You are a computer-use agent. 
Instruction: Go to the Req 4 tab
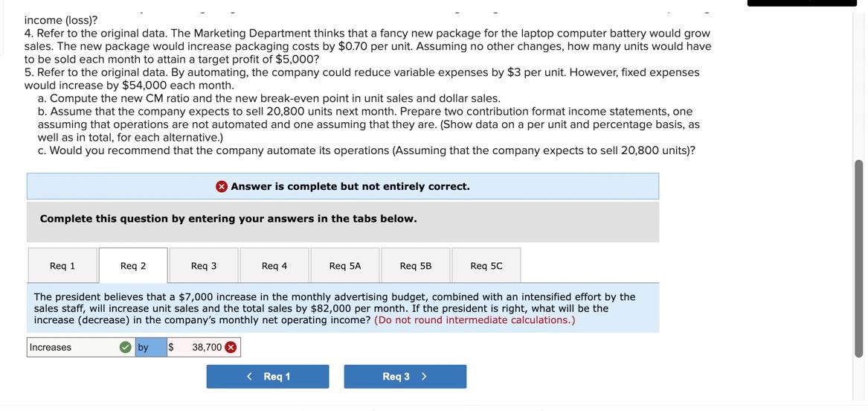(274, 266)
